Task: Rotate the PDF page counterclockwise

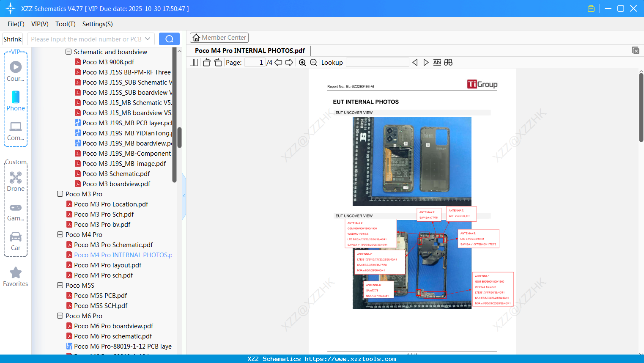Action: (x=206, y=62)
